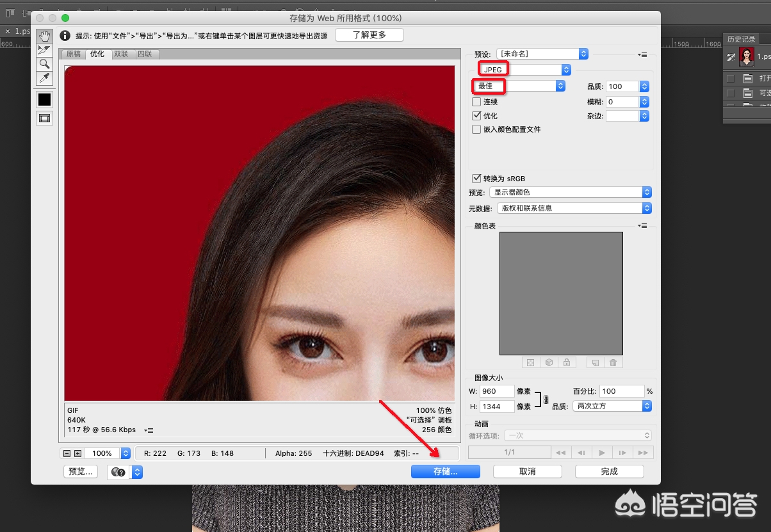Select the Hand tool
771x532 pixels.
point(44,35)
